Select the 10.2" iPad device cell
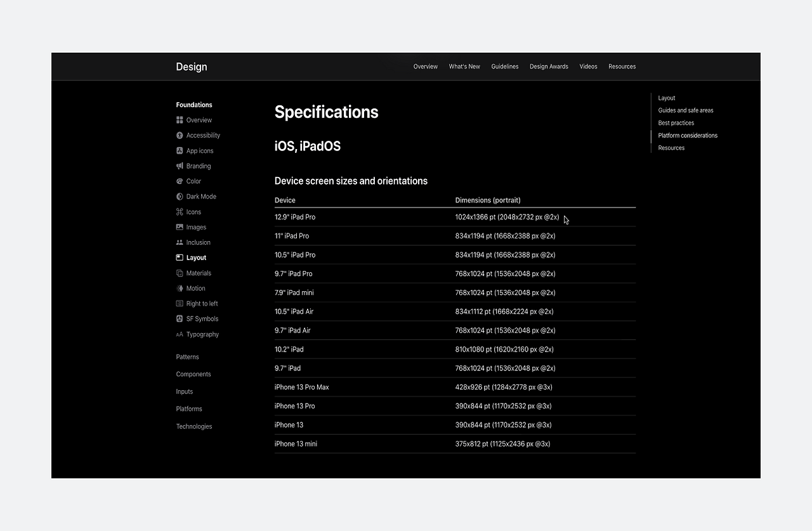Viewport: 812px width, 531px height. tap(289, 350)
